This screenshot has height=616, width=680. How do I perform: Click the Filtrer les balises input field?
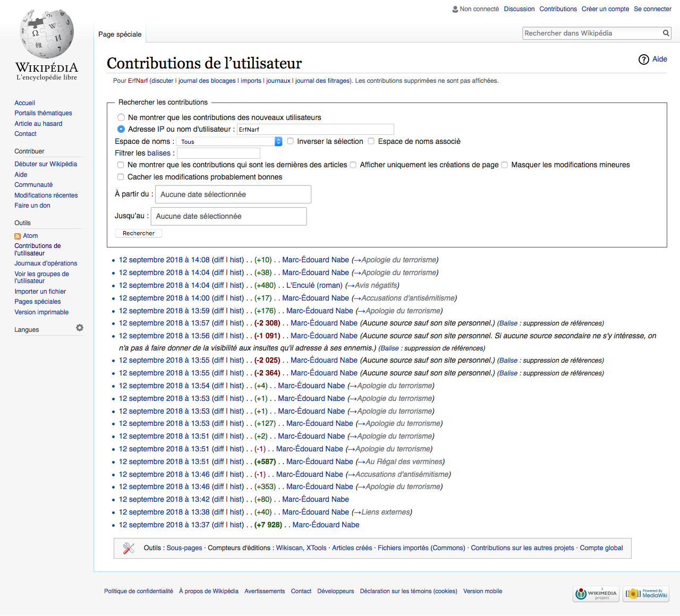point(218,153)
